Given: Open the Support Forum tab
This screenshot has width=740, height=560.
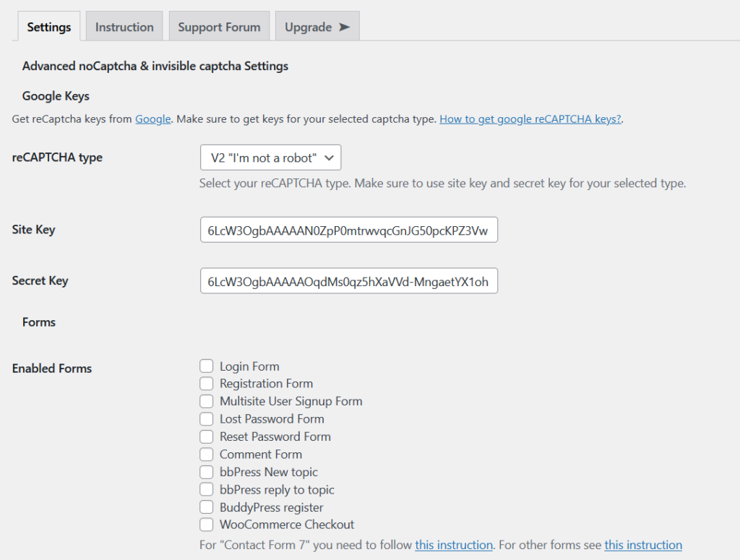Looking at the screenshot, I should [219, 27].
